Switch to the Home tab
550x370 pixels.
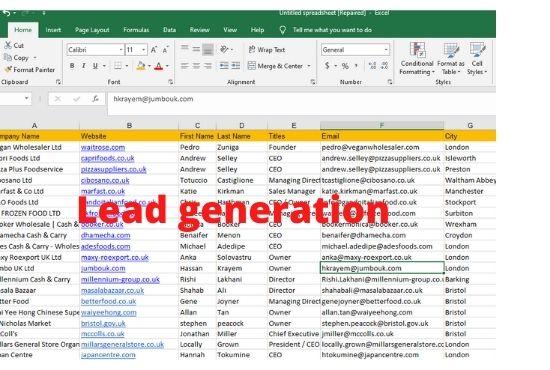click(23, 30)
